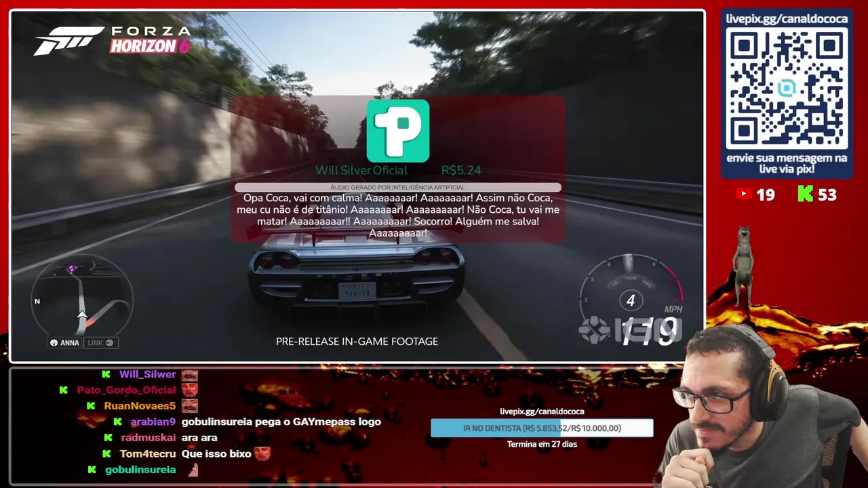Click the username arabian9 in chat
This screenshot has width=868, height=488.
click(153, 422)
